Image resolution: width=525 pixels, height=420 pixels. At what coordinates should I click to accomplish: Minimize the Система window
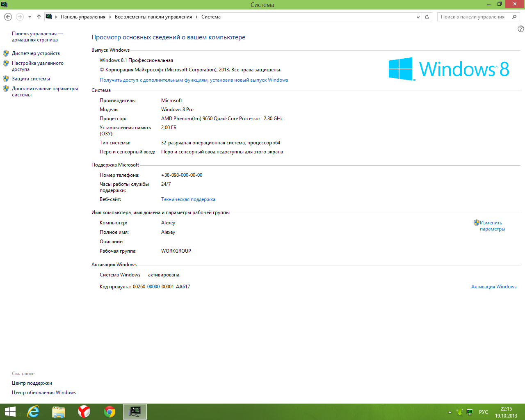tap(489, 4)
